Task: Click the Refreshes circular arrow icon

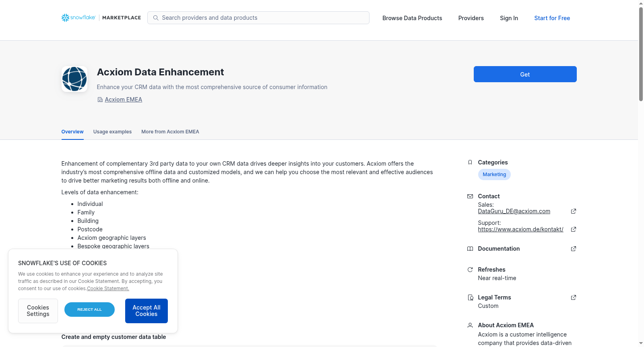Action: pyautogui.click(x=470, y=270)
